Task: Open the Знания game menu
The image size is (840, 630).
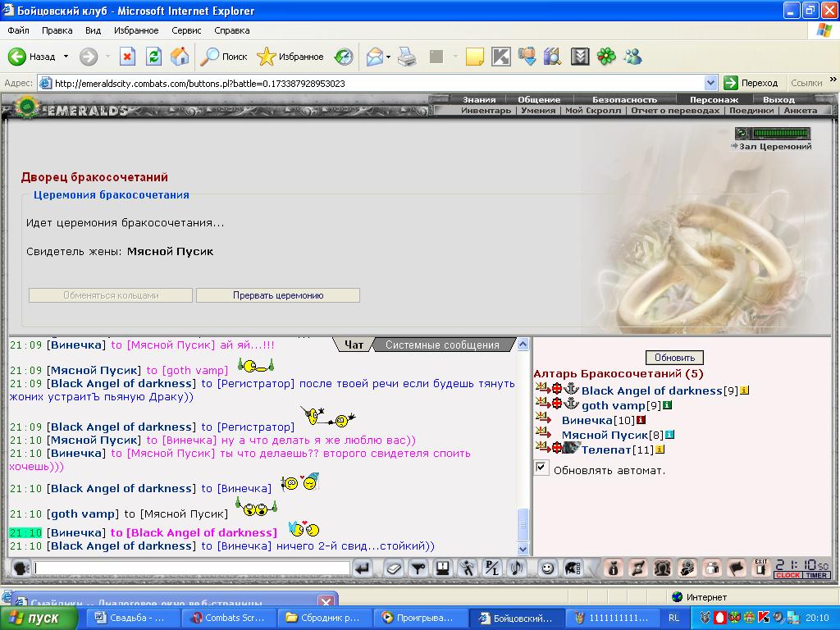Action: (479, 99)
